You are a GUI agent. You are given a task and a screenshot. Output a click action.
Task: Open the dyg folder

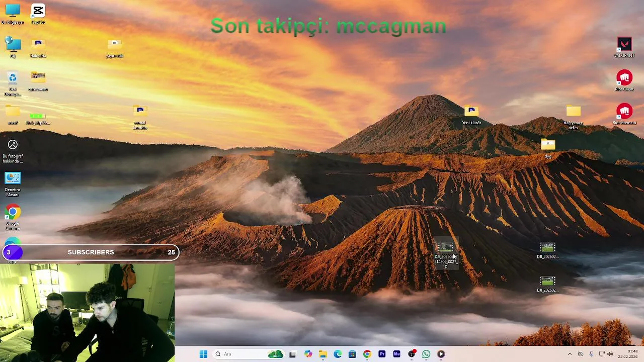point(548,148)
